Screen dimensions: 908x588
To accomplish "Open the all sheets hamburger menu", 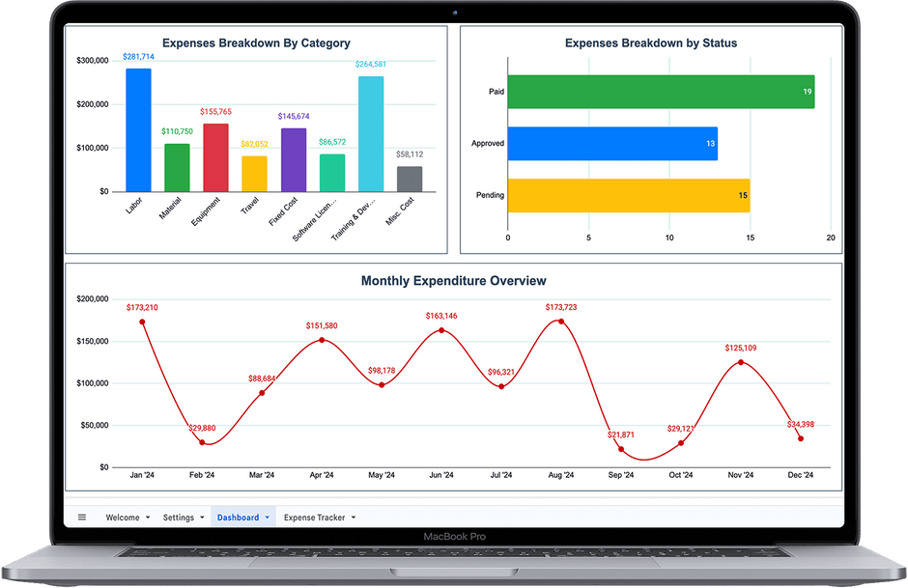I will pyautogui.click(x=82, y=517).
